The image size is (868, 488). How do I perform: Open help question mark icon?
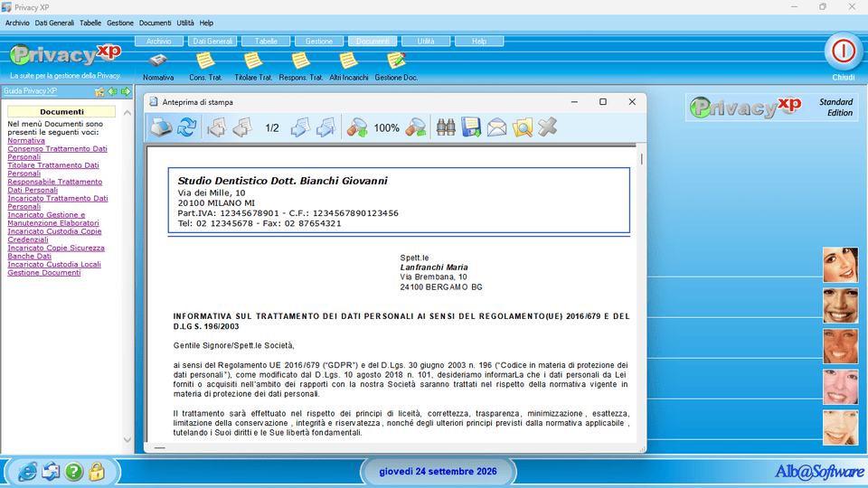[x=73, y=472]
